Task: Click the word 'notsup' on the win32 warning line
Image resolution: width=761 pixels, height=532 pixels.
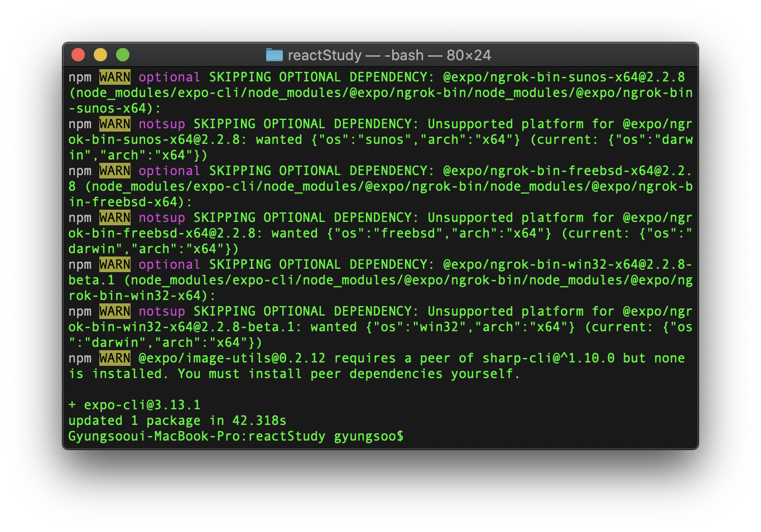Action: pyautogui.click(x=162, y=311)
